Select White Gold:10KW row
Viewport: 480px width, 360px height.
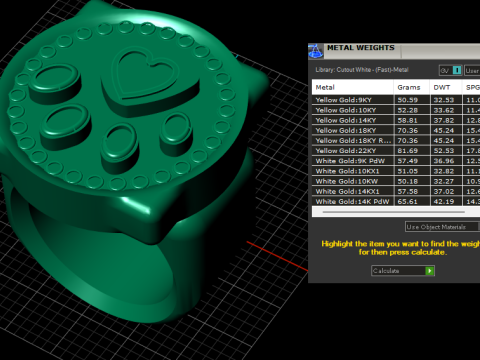pyautogui.click(x=396, y=181)
